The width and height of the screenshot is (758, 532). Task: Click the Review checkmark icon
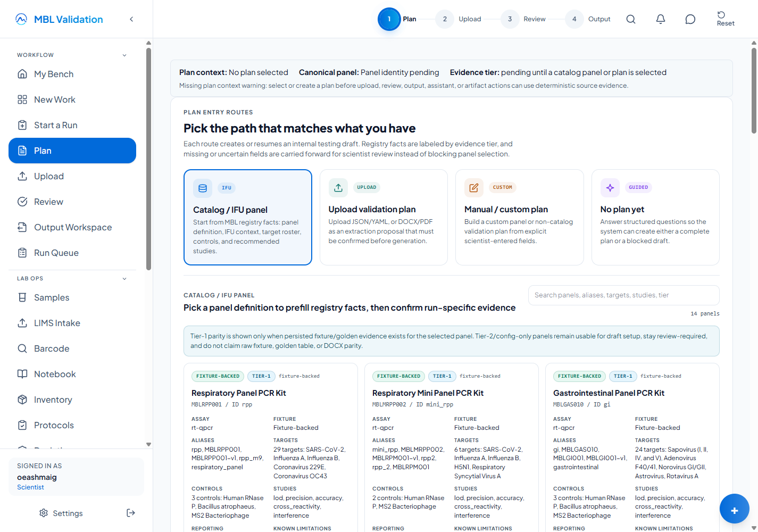[22, 202]
